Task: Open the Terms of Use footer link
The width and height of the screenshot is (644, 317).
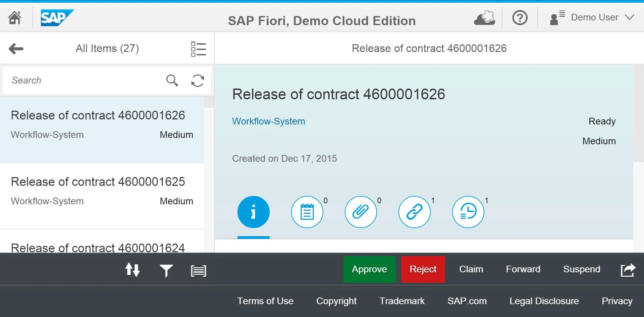Action: tap(265, 301)
